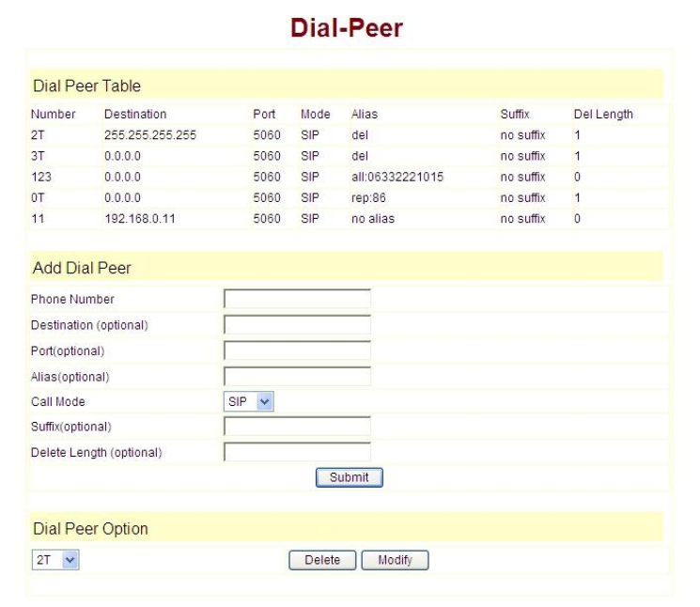700x607 pixels.
Task: Click number 2T in the table
Action: tap(38, 134)
